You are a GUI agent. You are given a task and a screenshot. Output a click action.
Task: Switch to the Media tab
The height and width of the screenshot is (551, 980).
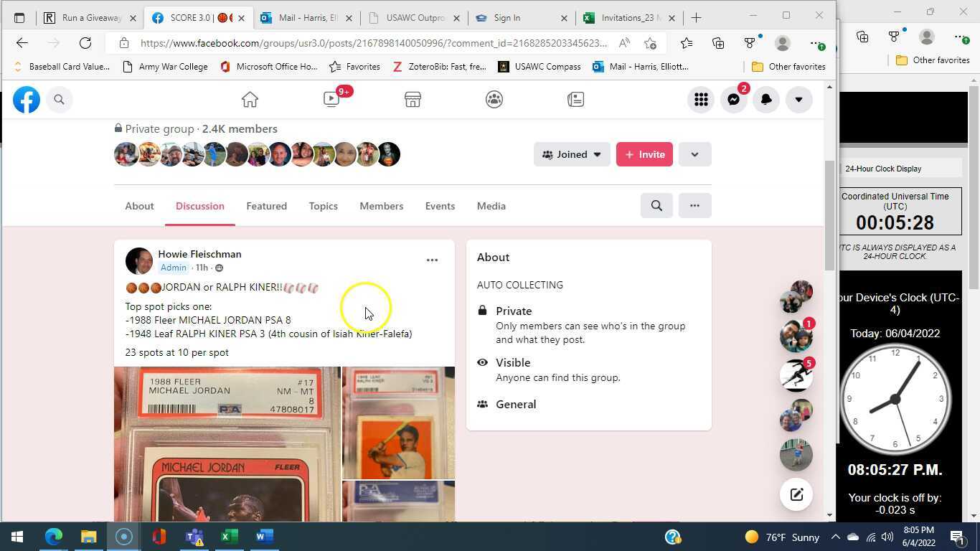[491, 206]
